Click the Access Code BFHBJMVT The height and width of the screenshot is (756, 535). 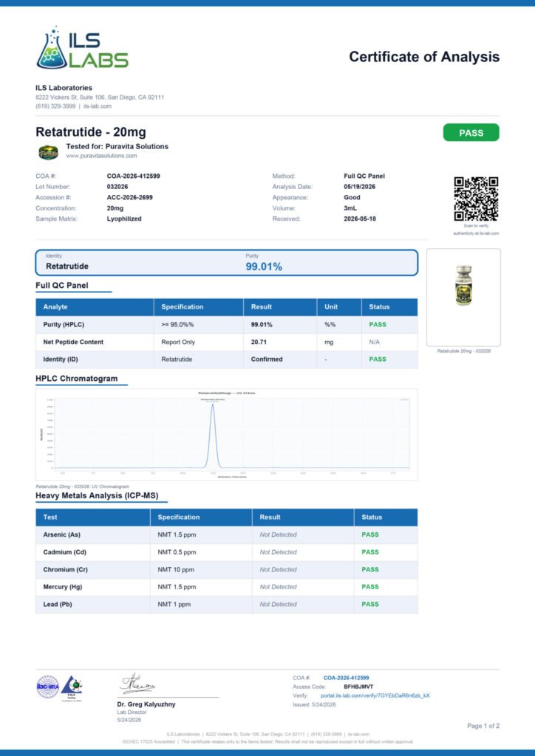coord(358,687)
